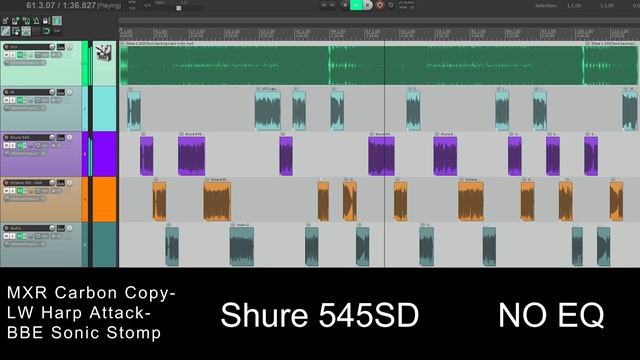Open the input dropdown on the top green track
This screenshot has height=360, width=640.
(x=25, y=63)
